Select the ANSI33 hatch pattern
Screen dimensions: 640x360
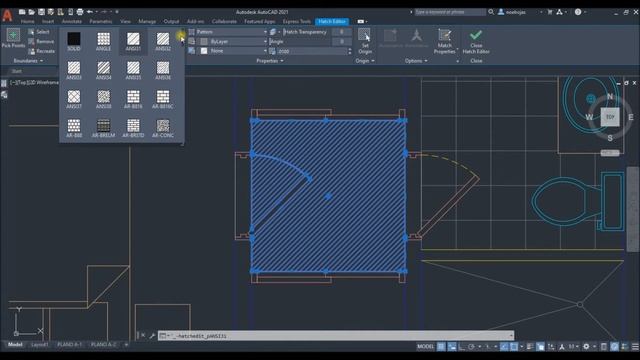[74, 68]
